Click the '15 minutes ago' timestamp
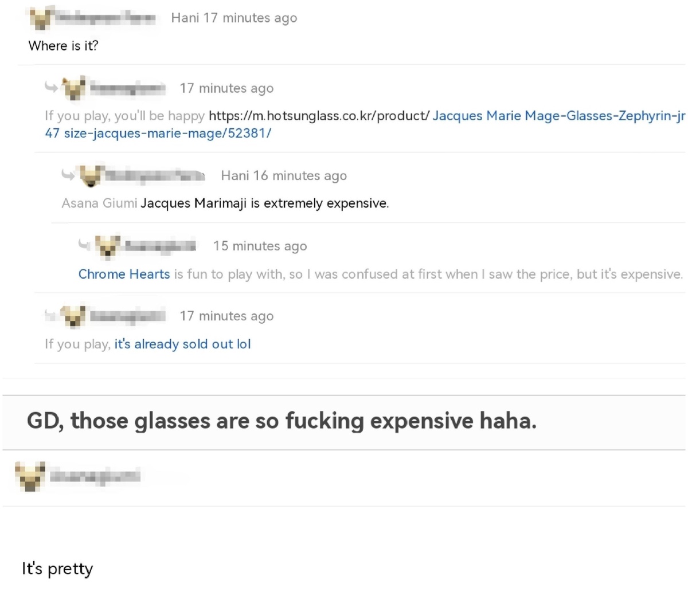Screen dimensions: 688x616 pyautogui.click(x=260, y=246)
